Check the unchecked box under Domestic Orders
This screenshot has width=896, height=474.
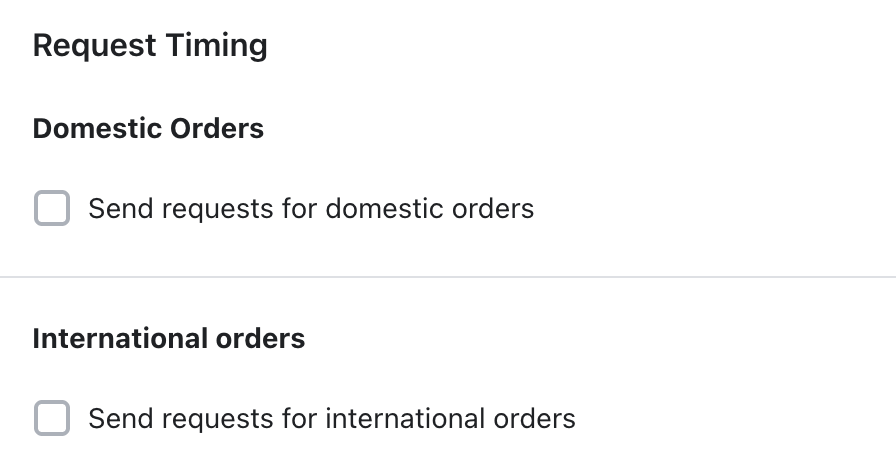tap(52, 209)
